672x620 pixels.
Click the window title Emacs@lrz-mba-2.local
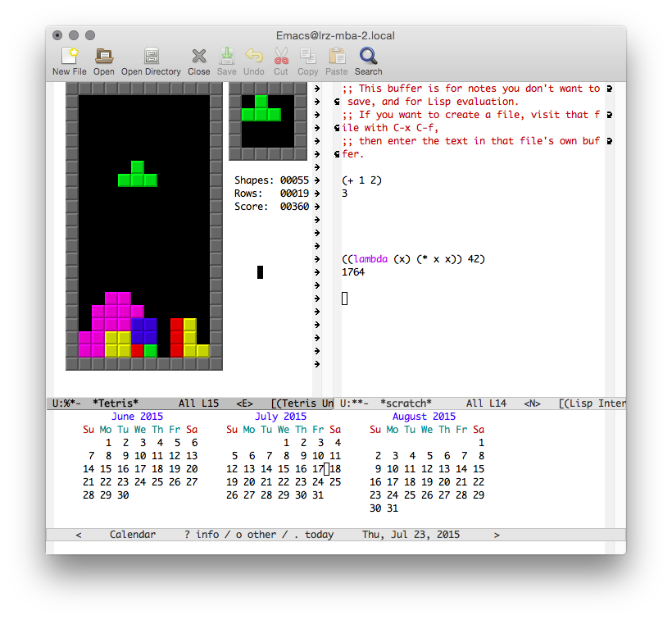point(335,35)
